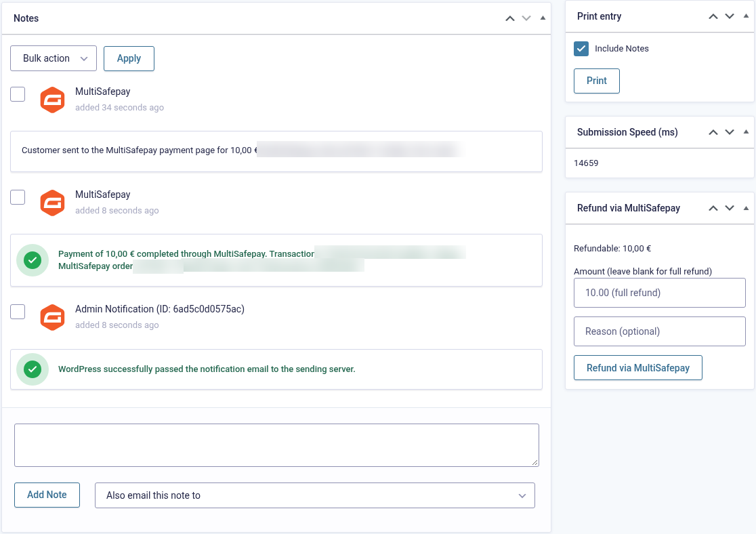Move the Submission Speed panel down
This screenshot has width=756, height=534.
[x=730, y=132]
